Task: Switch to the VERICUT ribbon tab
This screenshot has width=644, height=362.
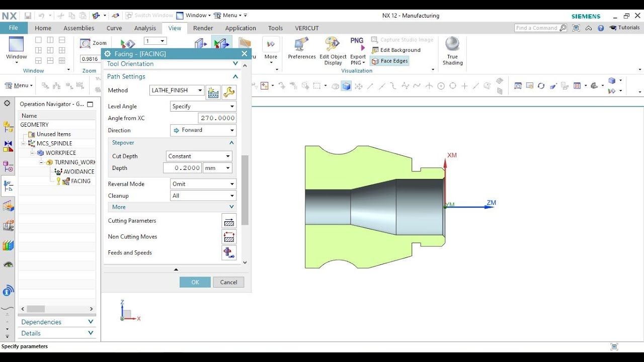Action: coord(307,28)
